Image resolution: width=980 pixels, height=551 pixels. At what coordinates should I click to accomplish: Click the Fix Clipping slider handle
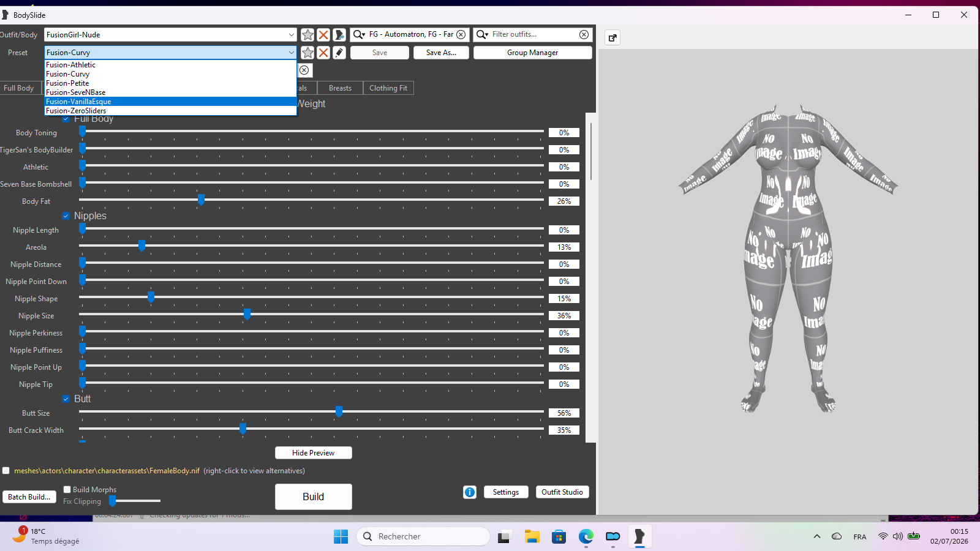(113, 501)
